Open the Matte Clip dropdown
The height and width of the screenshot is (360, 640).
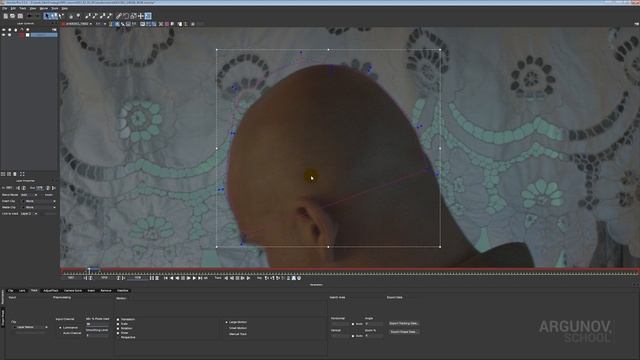point(39,207)
